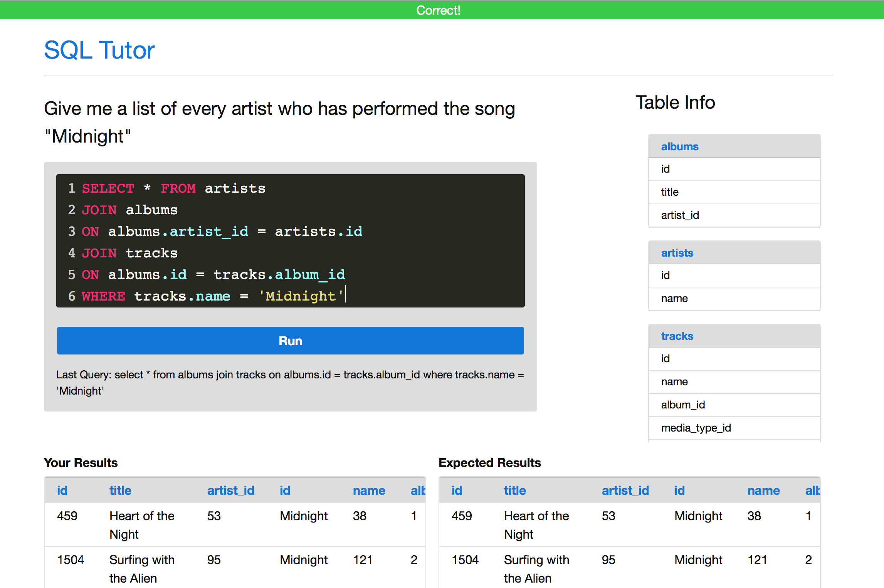Click the 95 artist_id cell in Expected Results
Screen dimensions: 884x588
click(608, 560)
